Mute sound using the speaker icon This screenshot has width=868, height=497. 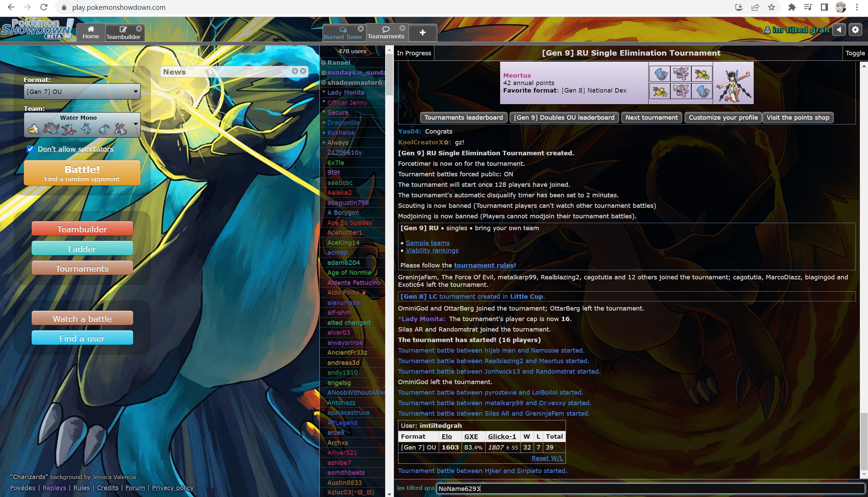click(839, 30)
